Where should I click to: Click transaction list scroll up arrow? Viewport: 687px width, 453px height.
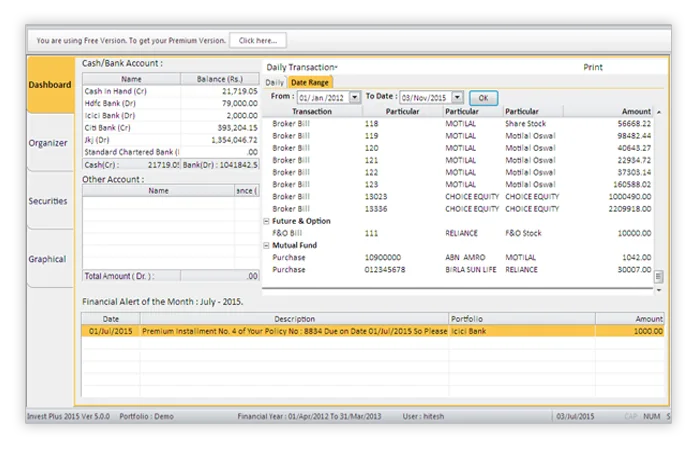pyautogui.click(x=659, y=112)
